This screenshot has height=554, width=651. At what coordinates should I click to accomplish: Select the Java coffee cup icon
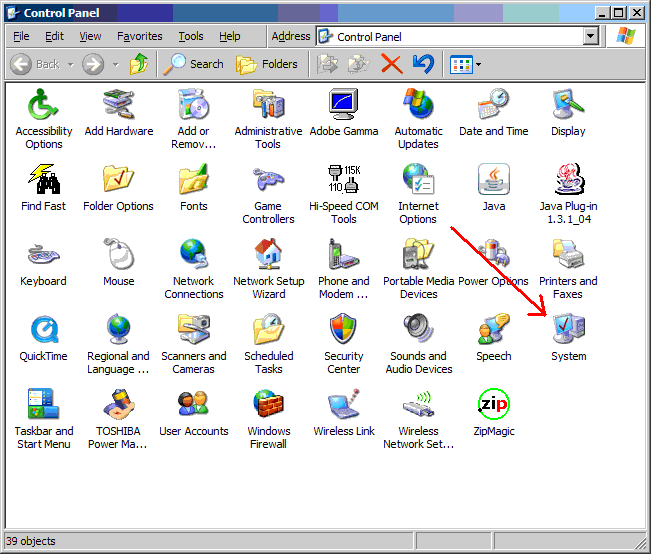[494, 179]
